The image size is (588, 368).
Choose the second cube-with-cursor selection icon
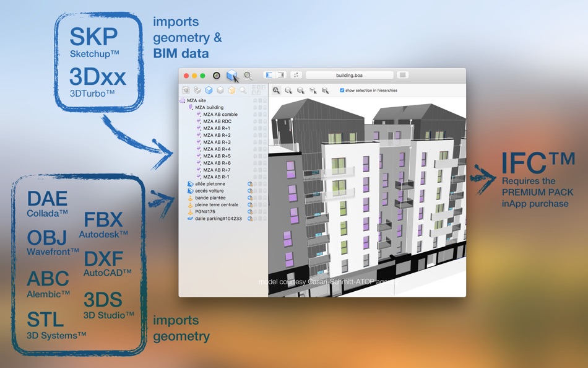[289, 90]
